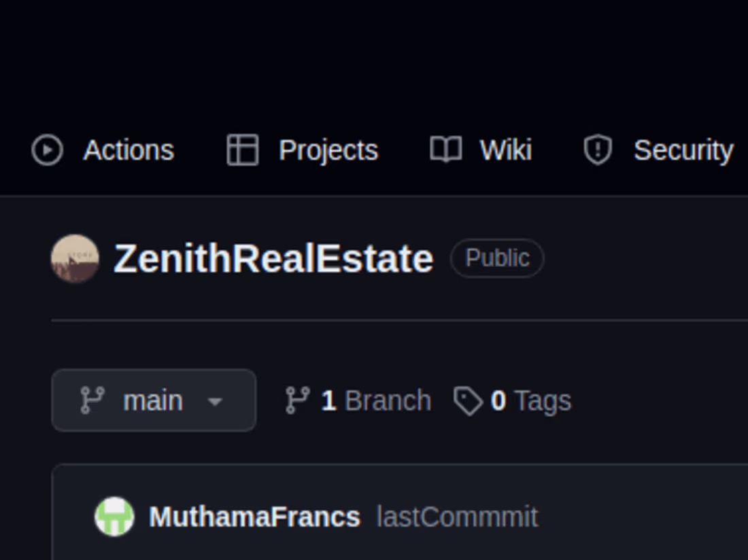Open the lastCommmit commit message
The width and height of the screenshot is (748, 560).
(x=457, y=517)
